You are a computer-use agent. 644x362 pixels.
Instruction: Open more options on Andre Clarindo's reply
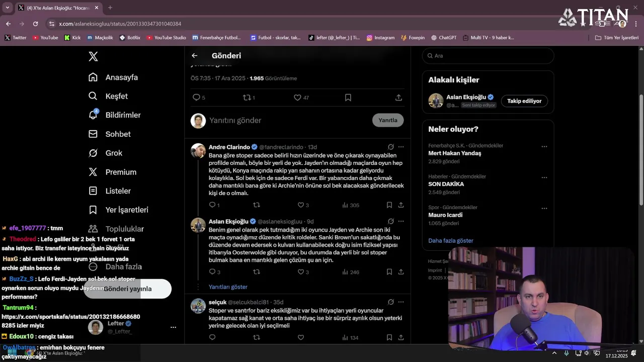[x=401, y=147]
